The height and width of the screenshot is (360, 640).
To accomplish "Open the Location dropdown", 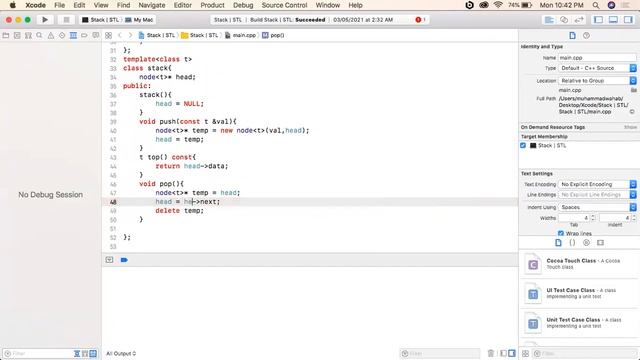I will click(x=597, y=81).
